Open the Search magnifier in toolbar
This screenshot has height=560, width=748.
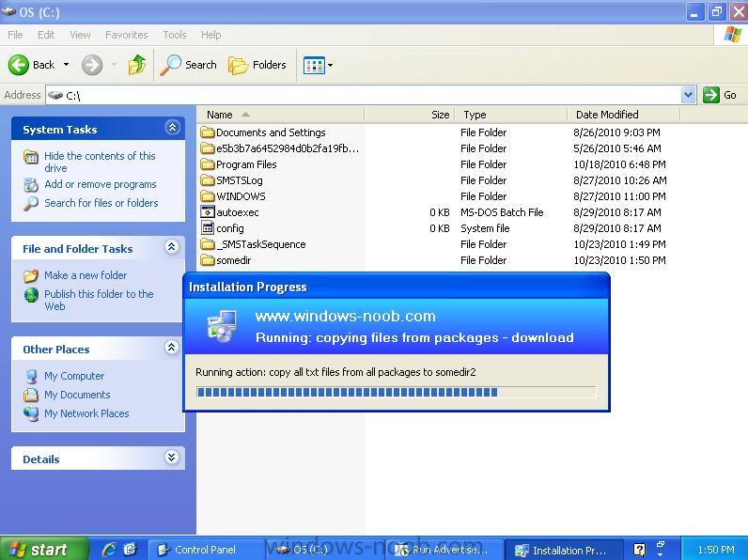(170, 65)
